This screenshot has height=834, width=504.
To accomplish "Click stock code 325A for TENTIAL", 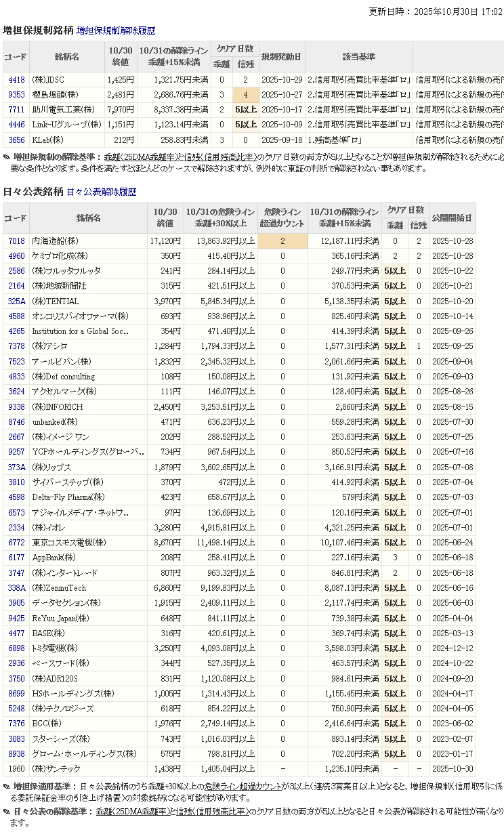I will coord(16,301).
